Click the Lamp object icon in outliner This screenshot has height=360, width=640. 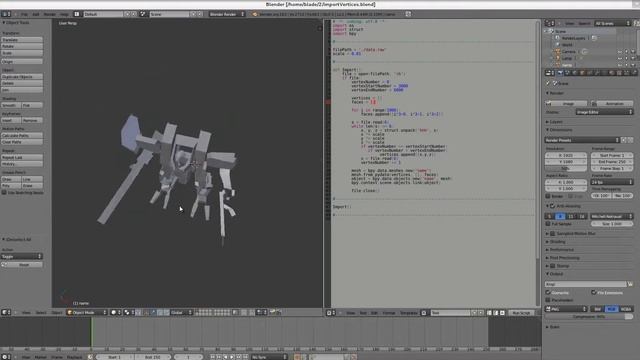558,58
